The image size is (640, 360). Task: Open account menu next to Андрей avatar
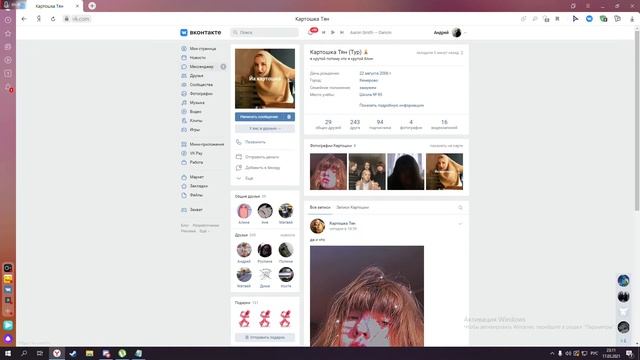[450, 32]
